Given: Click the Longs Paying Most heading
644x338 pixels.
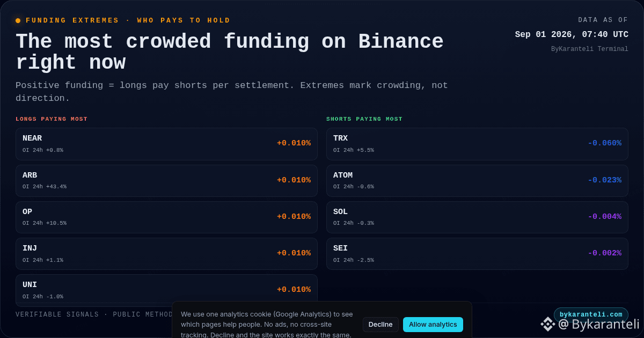Looking at the screenshot, I should tap(52, 119).
